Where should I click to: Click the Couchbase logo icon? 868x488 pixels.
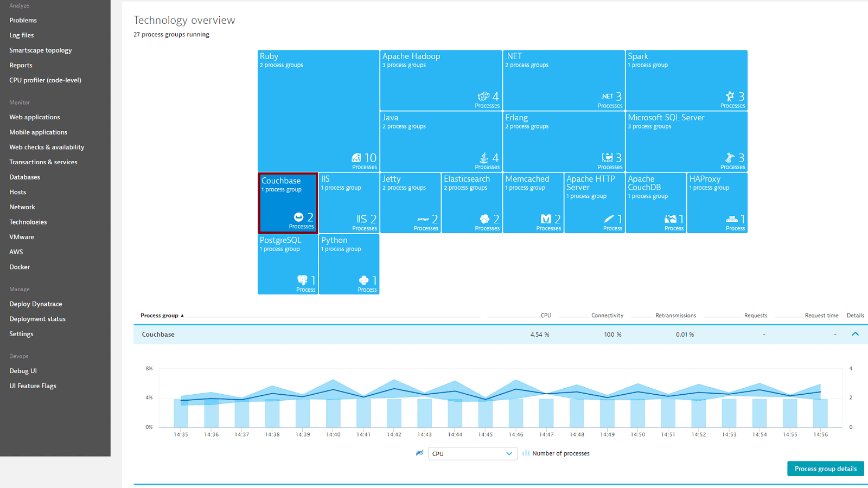(x=298, y=217)
